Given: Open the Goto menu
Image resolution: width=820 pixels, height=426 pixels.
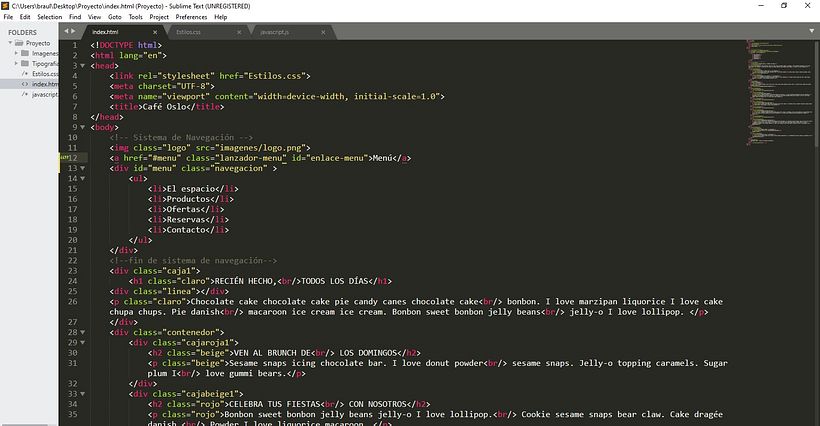Looking at the screenshot, I should point(115,17).
